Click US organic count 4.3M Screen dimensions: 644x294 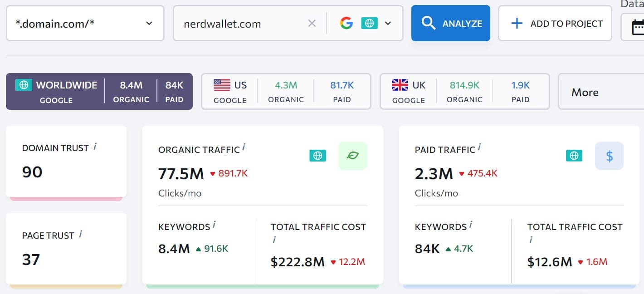286,85
